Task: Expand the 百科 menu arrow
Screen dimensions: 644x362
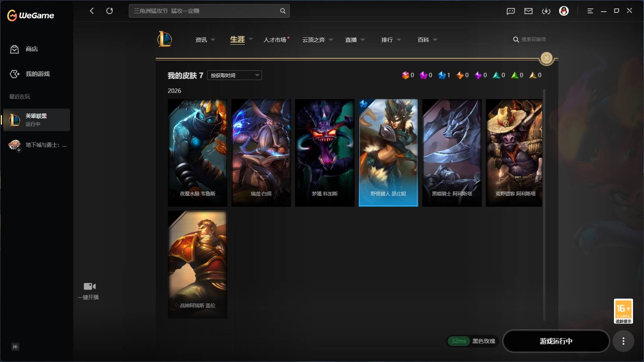Action: 435,40
